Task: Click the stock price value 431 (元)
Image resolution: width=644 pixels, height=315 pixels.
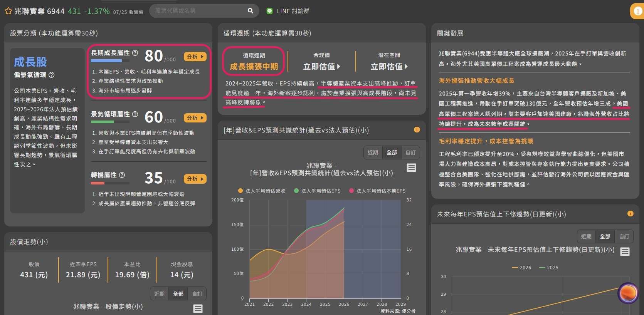Action: point(34,275)
